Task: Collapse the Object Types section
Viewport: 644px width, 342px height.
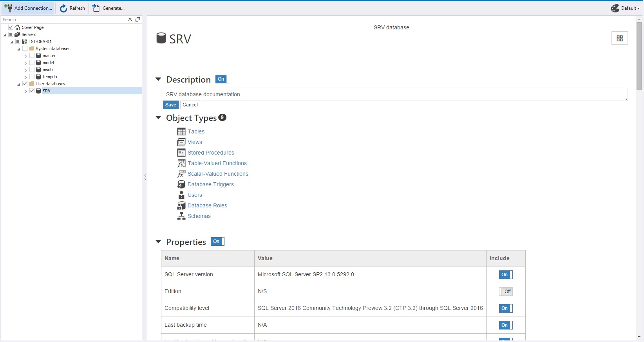Action: pyautogui.click(x=158, y=118)
